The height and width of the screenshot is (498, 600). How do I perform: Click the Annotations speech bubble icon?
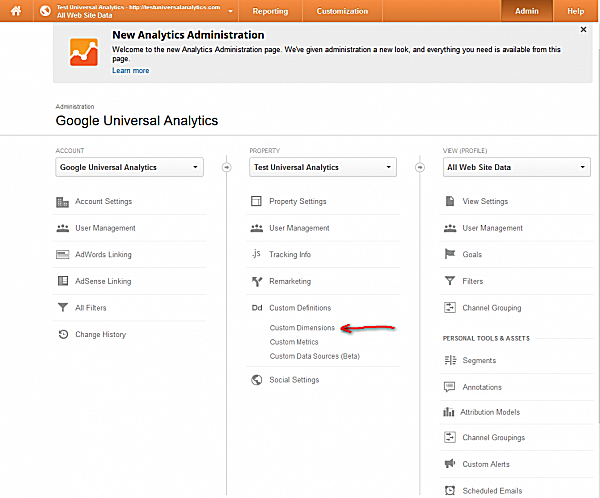[450, 387]
